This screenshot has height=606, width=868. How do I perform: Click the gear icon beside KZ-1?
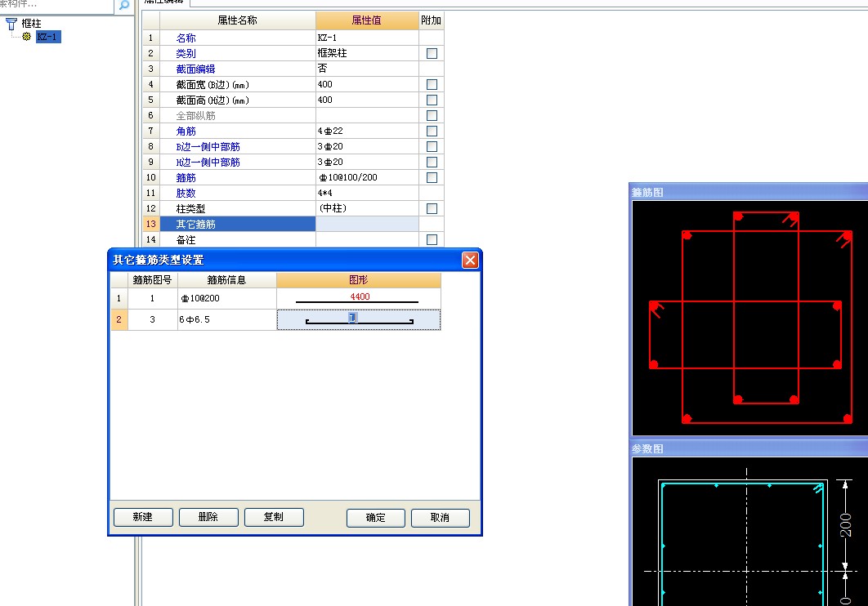tap(27, 37)
